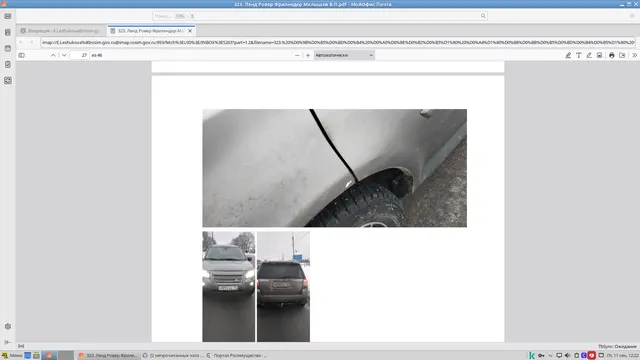Image resolution: width=640 pixels, height=360 pixels.
Task: Click the imap URL address bar
Action: [338, 42]
